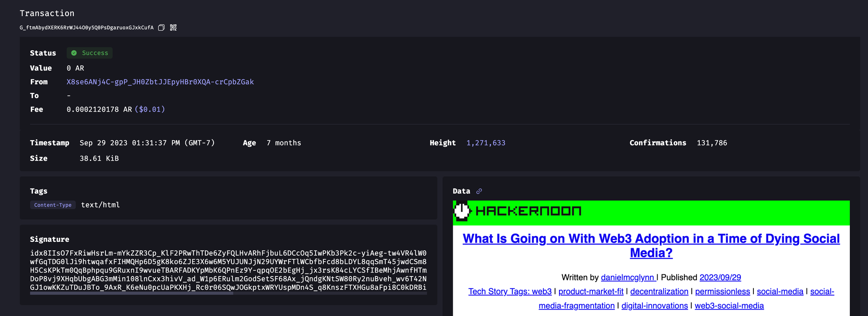This screenshot has width=868, height=316.
Task: Open the Web3 Adoption article title link
Action: pos(651,246)
